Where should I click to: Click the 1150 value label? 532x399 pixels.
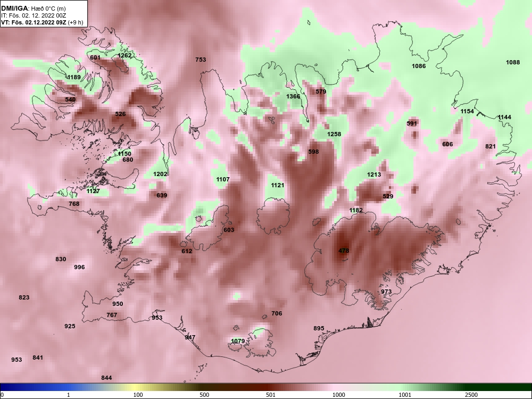pos(124,154)
